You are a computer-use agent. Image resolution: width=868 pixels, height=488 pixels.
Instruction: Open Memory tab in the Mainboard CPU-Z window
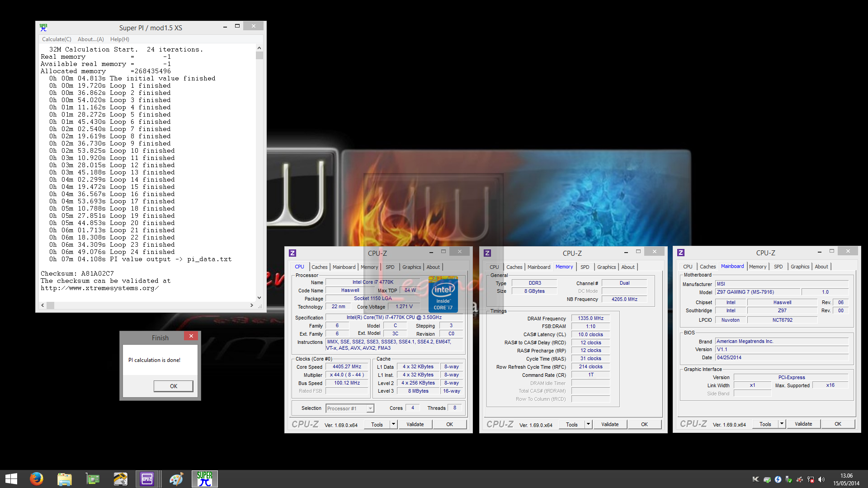[x=758, y=267]
